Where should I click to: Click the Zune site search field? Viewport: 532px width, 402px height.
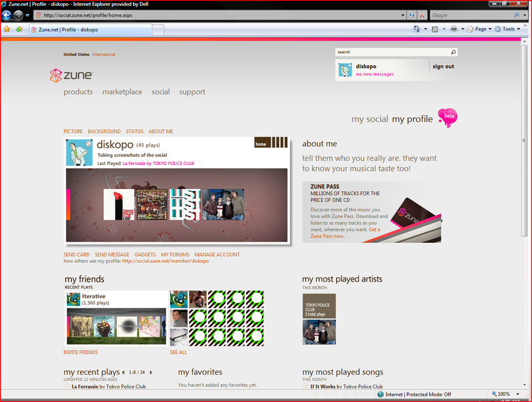click(392, 52)
